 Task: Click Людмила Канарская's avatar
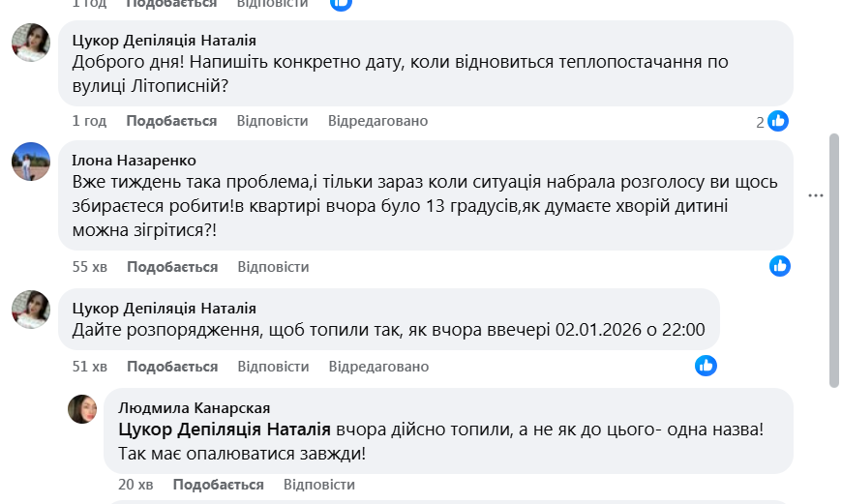[82, 409]
